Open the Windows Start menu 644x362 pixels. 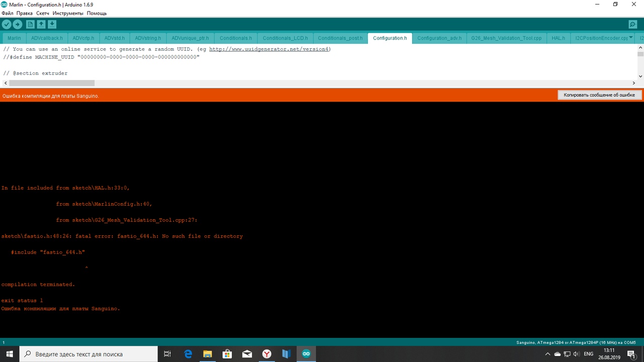pyautogui.click(x=10, y=354)
